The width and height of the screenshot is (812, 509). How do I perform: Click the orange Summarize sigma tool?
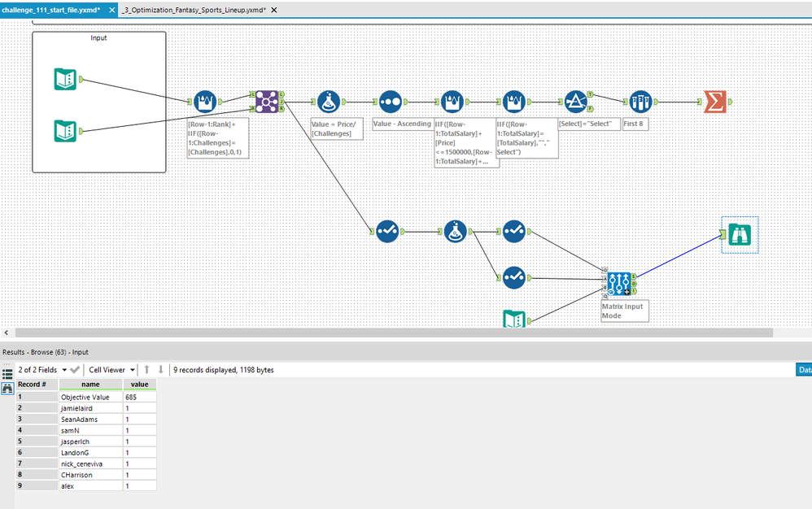(715, 102)
